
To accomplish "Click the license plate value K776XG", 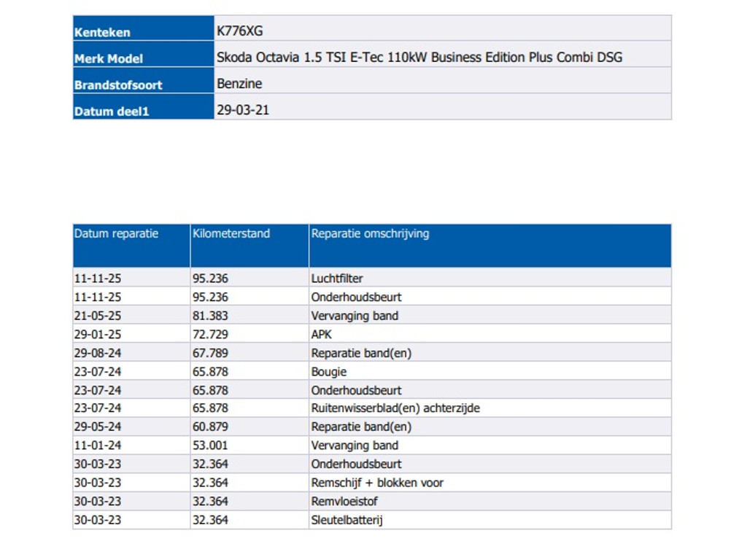I will pos(239,31).
